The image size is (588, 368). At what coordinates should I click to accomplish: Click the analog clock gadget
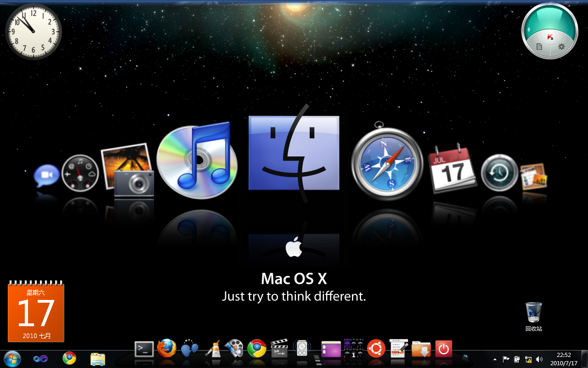tap(34, 31)
